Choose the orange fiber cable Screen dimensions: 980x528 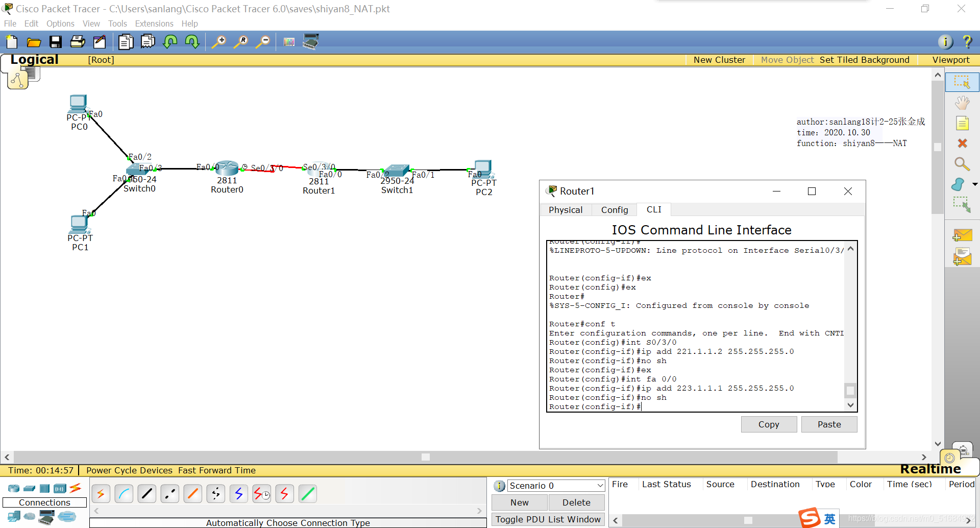[193, 494]
